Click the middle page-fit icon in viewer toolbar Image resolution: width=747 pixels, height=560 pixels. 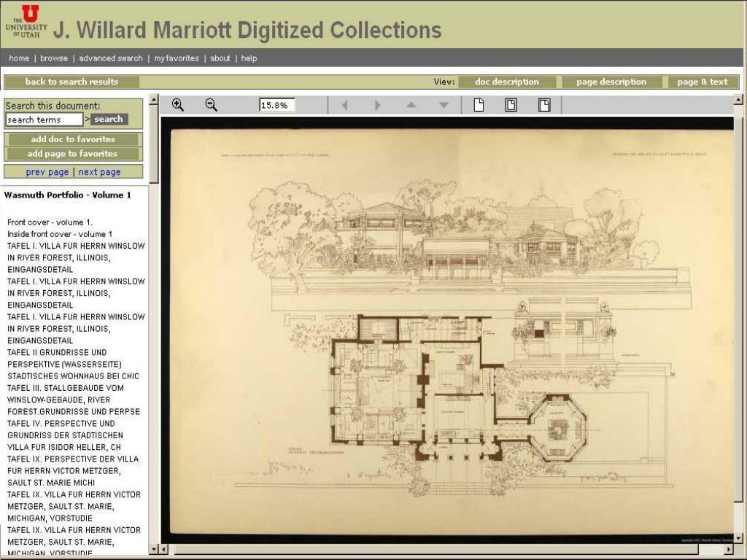point(511,105)
